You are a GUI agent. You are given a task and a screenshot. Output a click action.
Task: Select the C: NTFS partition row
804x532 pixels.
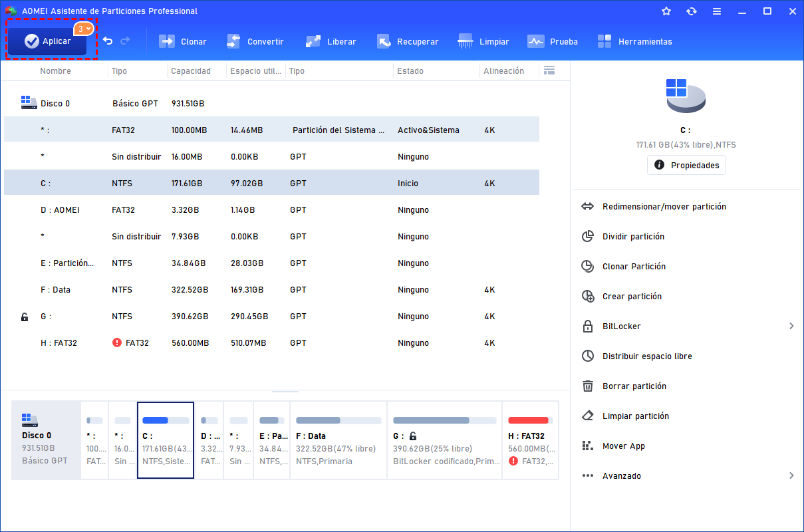click(x=271, y=184)
